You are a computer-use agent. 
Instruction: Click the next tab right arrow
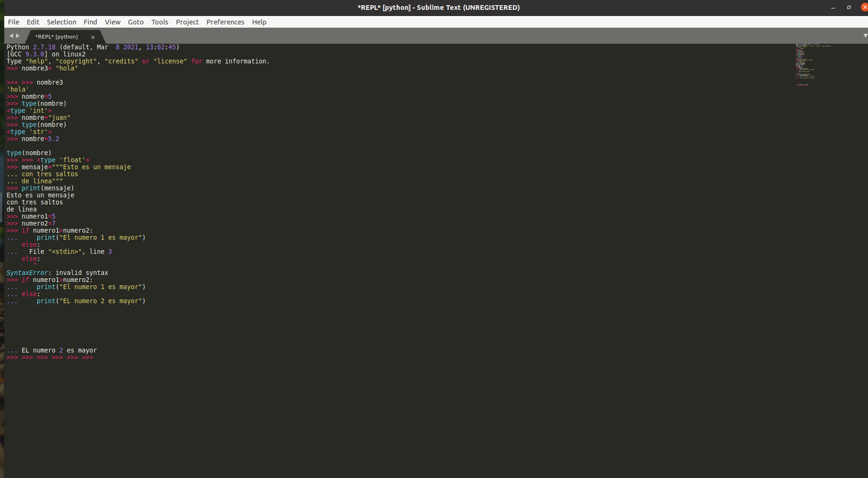(18, 36)
